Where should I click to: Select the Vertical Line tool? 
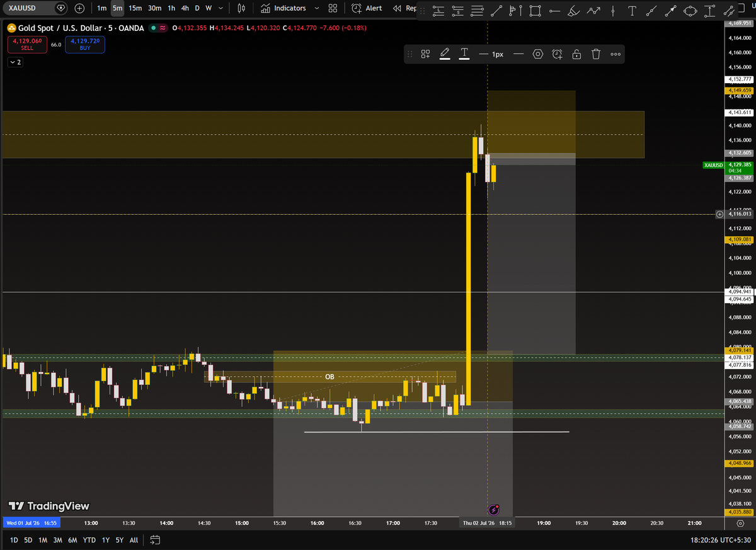coord(612,11)
